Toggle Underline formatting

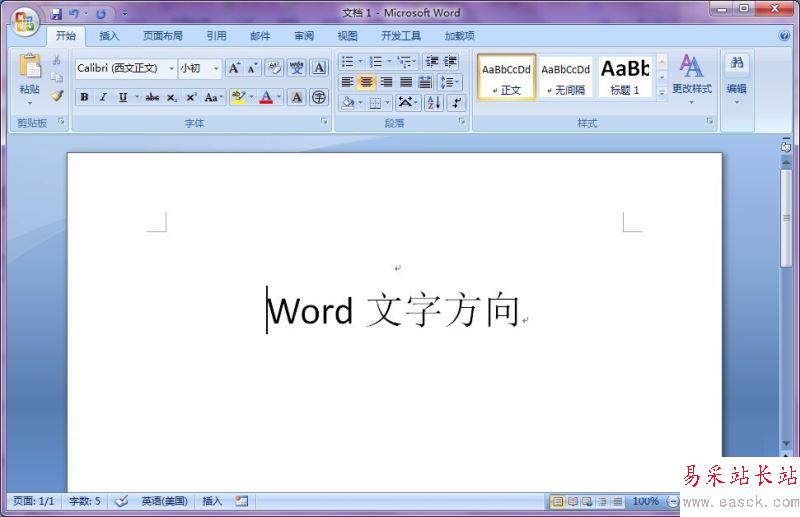(122, 97)
